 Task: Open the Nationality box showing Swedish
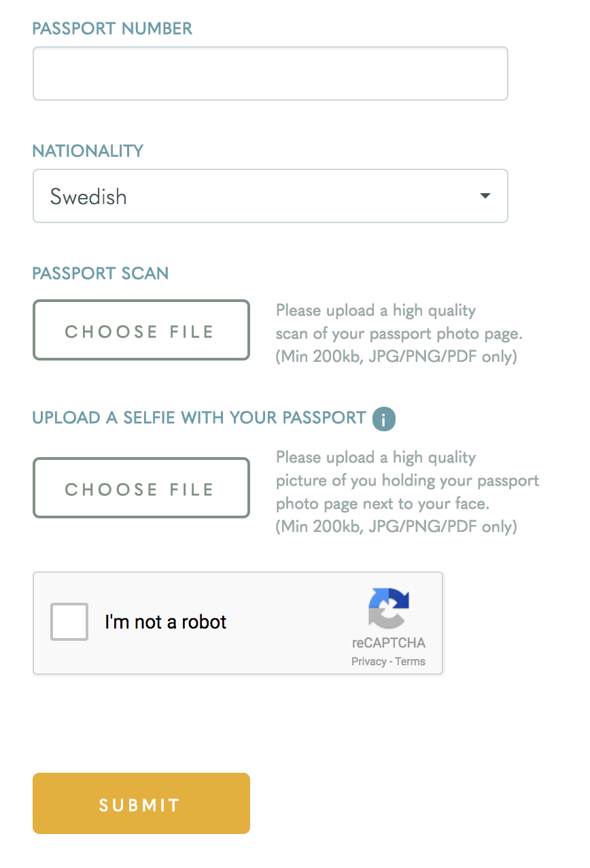(x=271, y=196)
